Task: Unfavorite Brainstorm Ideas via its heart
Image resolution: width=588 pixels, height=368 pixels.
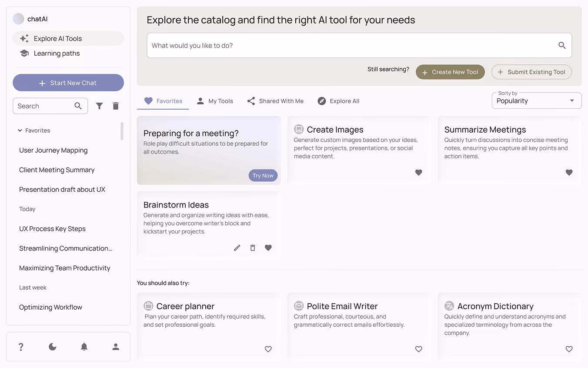Action: pyautogui.click(x=268, y=248)
